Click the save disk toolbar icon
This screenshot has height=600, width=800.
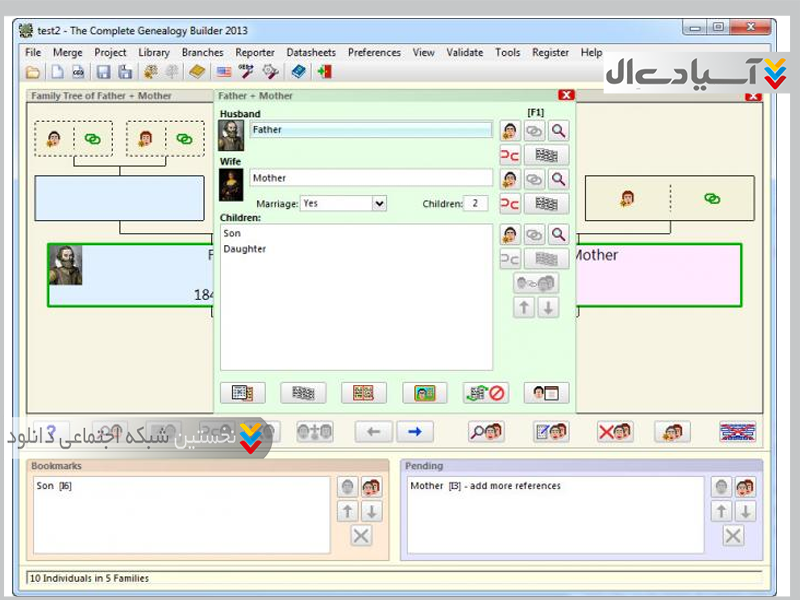point(102,72)
